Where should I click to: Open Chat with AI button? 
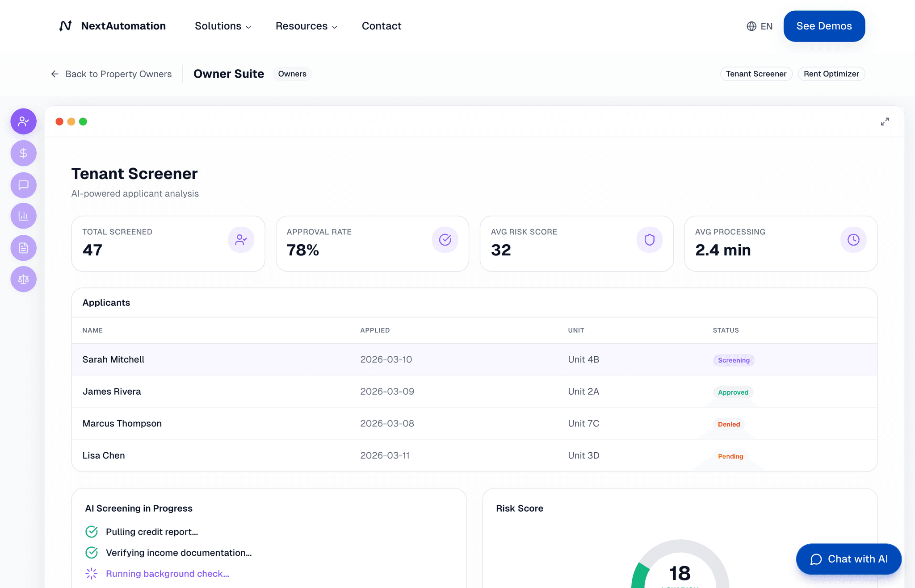pos(848,559)
